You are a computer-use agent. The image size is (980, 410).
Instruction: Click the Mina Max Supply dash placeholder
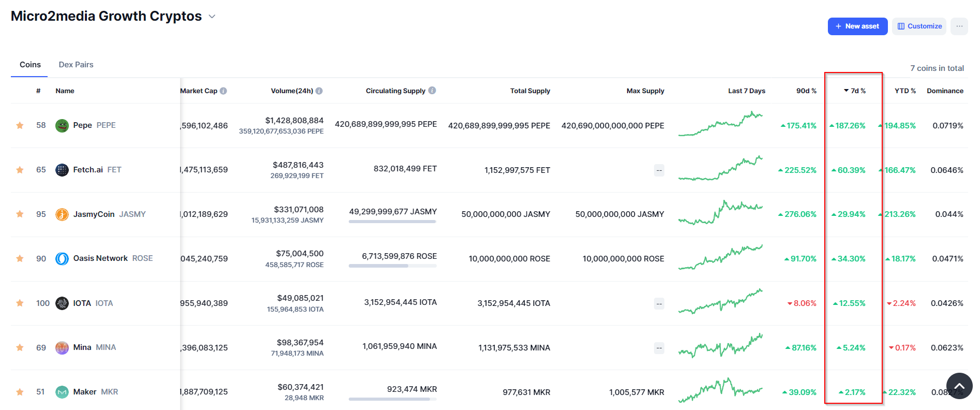659,348
